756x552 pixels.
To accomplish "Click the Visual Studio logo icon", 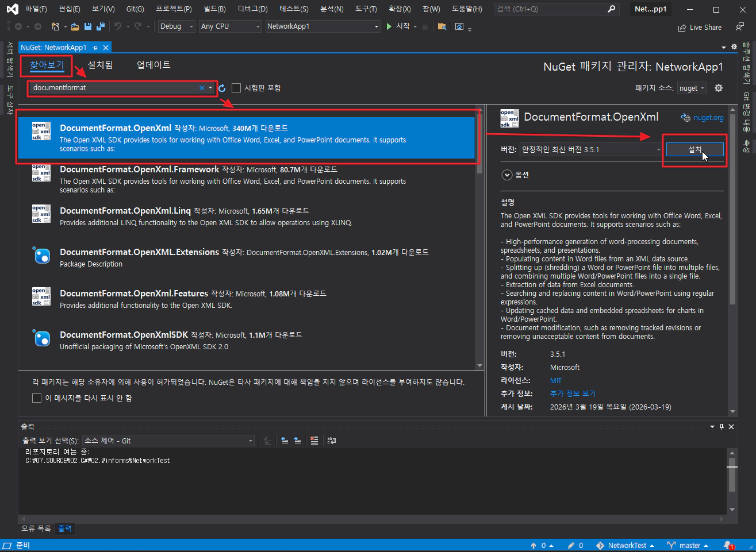I will tap(12, 9).
